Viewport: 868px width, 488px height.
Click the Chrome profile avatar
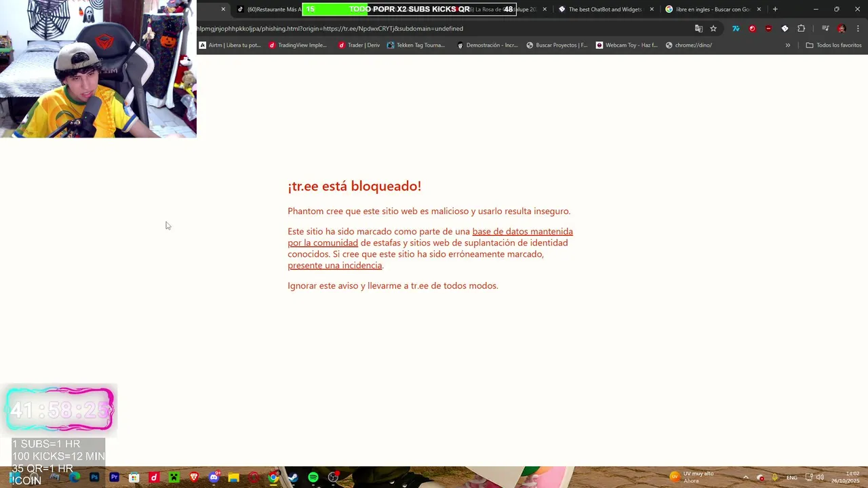(x=842, y=28)
